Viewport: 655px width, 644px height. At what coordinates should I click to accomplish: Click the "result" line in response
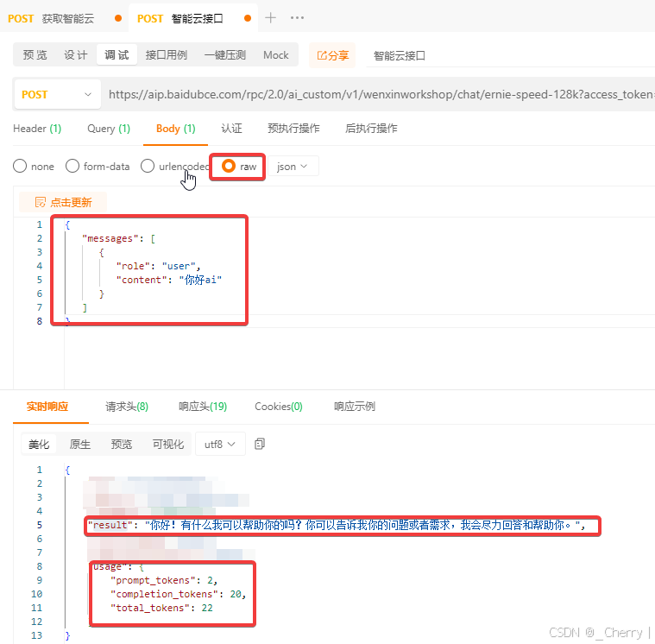pos(337,526)
